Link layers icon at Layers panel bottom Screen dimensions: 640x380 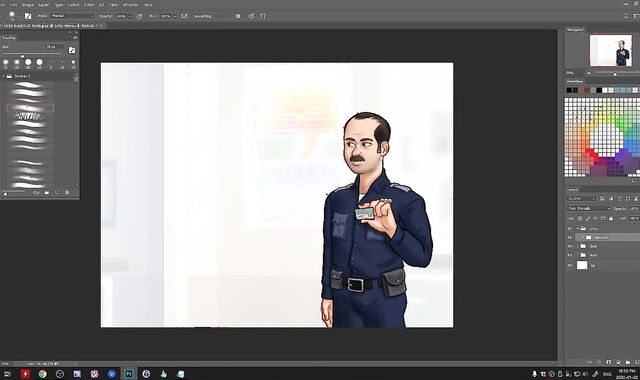click(x=589, y=362)
